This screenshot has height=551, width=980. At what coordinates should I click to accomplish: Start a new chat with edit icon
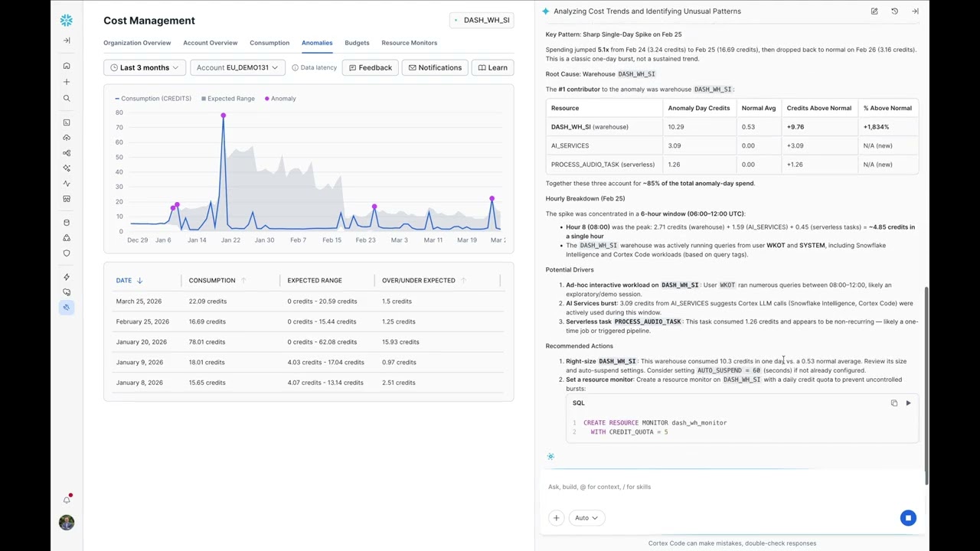click(874, 11)
